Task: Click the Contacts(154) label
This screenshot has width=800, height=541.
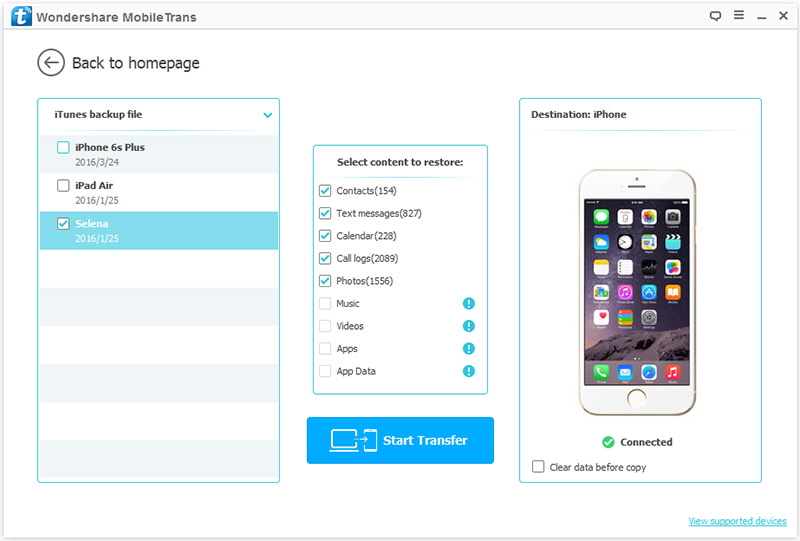Action: (x=366, y=191)
